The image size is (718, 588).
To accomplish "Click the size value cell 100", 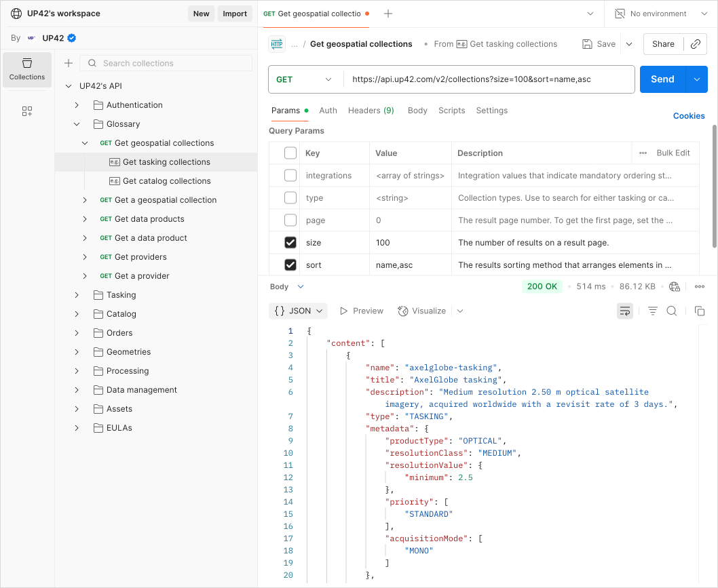I will 411,243.
